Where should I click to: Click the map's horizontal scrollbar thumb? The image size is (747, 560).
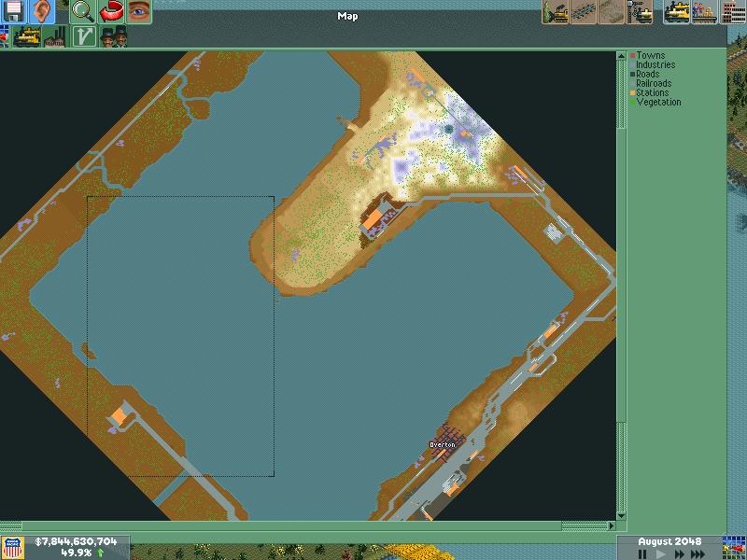pos(291,525)
